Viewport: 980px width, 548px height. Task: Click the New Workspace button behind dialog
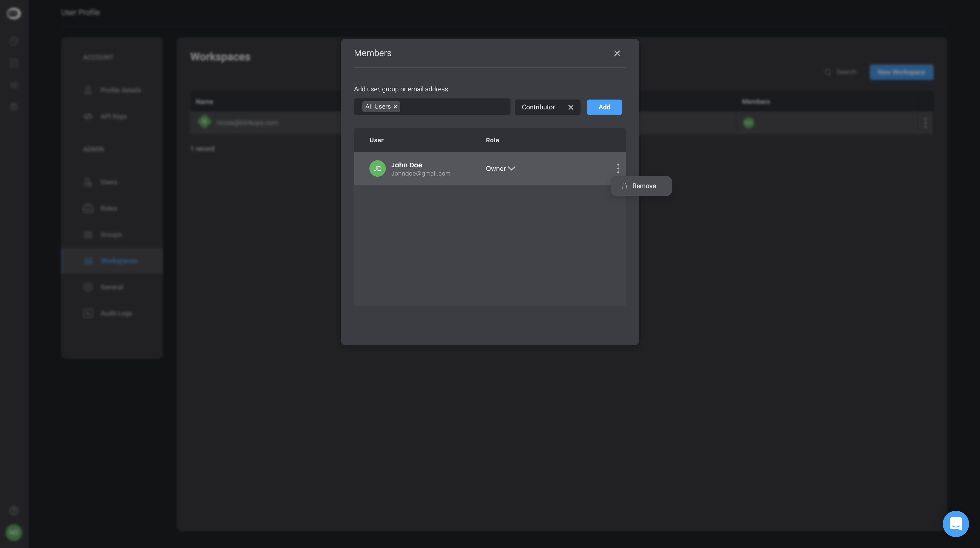click(x=901, y=72)
